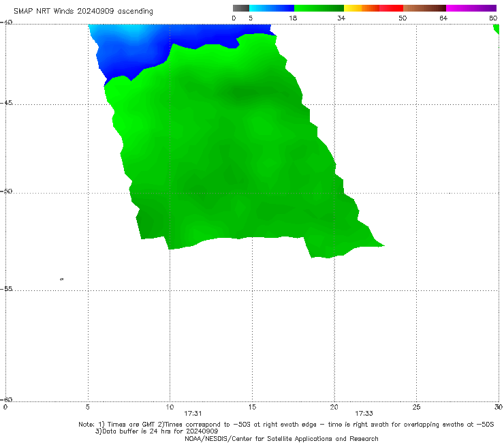Click the color bar label '18'
This screenshot has width=504, height=443.
[293, 18]
